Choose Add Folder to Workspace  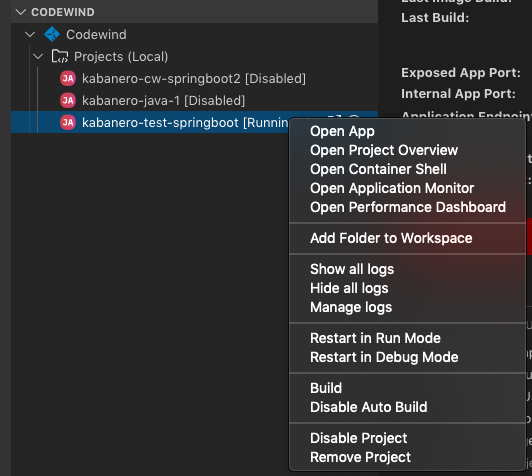pyautogui.click(x=407, y=238)
